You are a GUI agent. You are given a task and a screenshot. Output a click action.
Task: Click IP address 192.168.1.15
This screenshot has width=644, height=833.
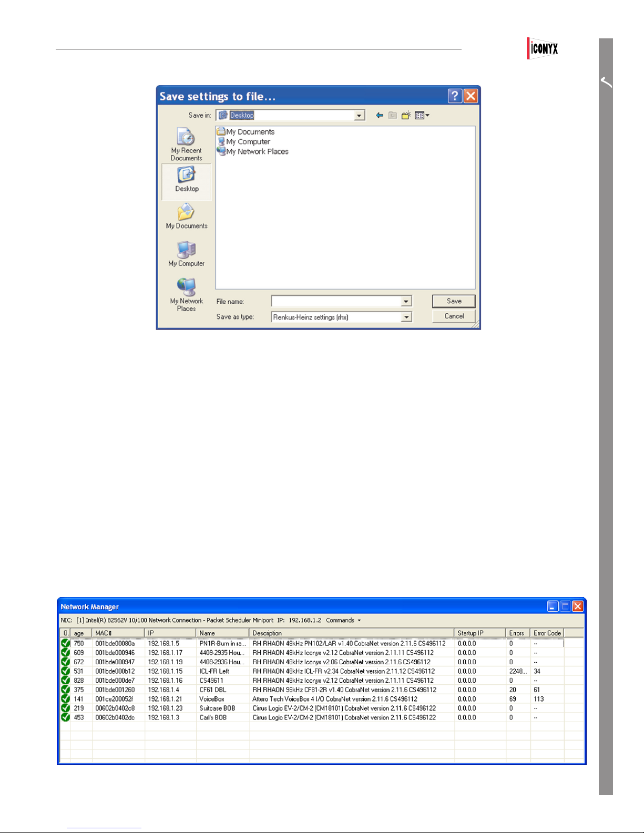pos(165,671)
